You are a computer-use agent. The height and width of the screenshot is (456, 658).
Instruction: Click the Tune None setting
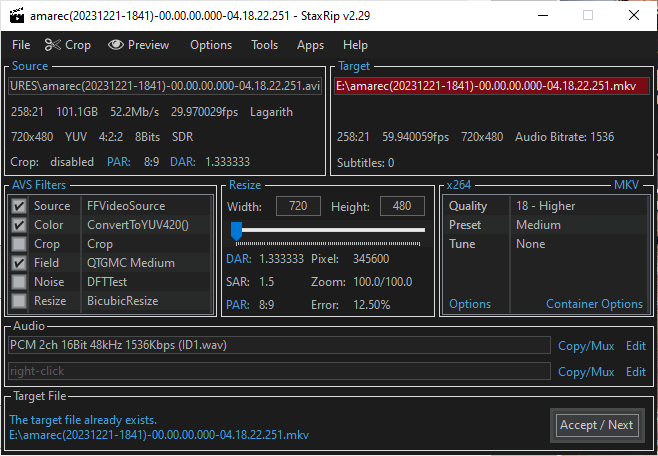point(546,244)
